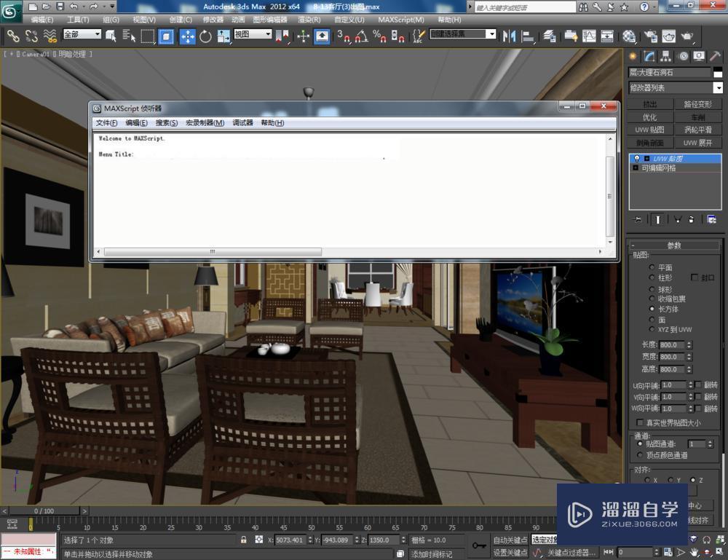728x560 pixels.
Task: Toggle selection lock padlock icon
Action: click(x=243, y=540)
